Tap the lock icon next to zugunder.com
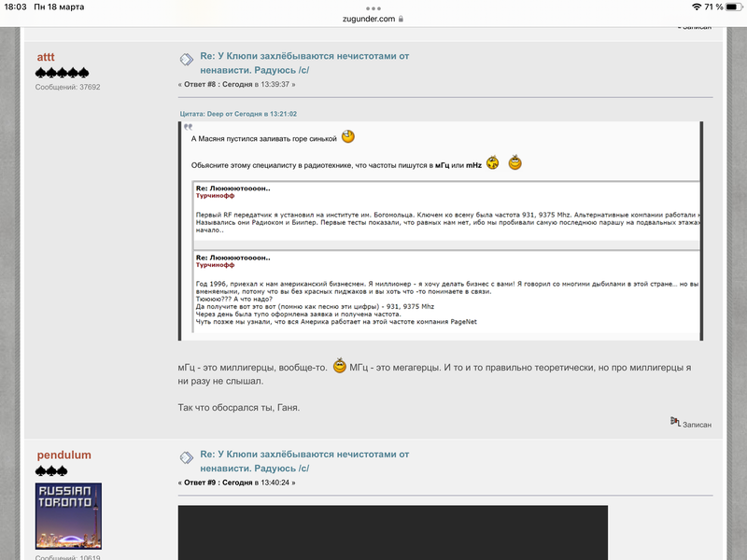The image size is (747, 560). click(401, 19)
